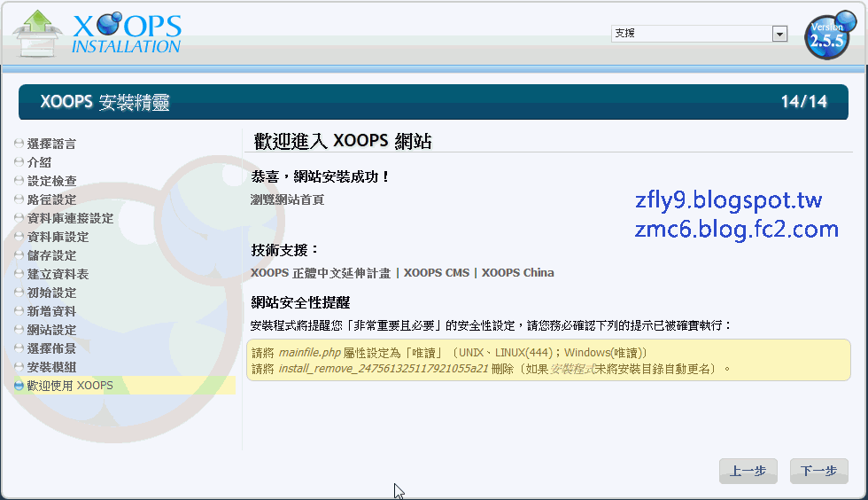
Task: Select the 網站設定 step
Action: (52, 330)
